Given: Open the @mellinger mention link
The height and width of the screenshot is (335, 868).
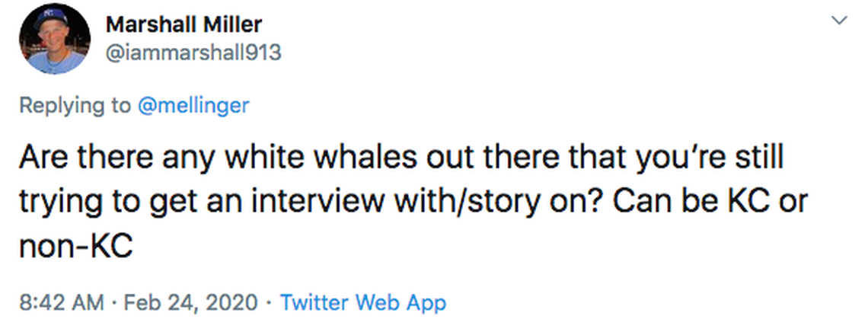Looking at the screenshot, I should 193,105.
